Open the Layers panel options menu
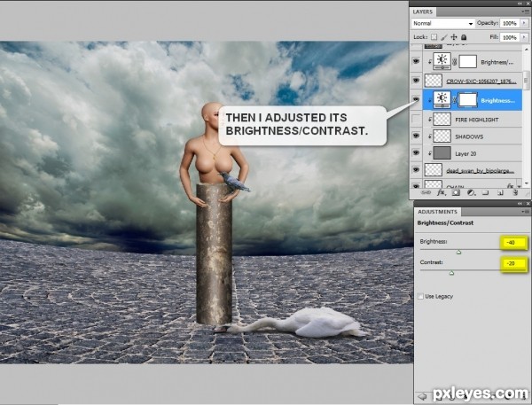Screen dimensions: 532x405 click(525, 12)
